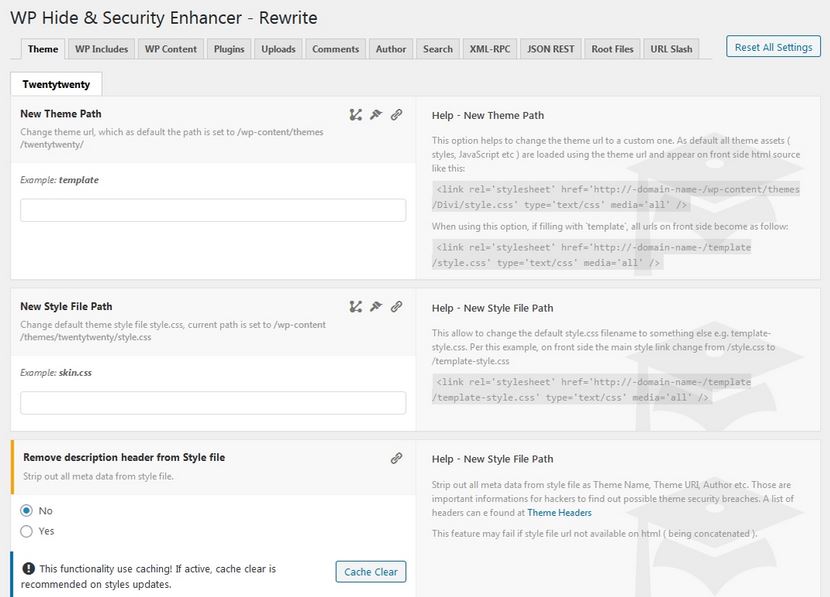Click the caching warning exclamation icon
The width and height of the screenshot is (830, 597).
tap(29, 568)
